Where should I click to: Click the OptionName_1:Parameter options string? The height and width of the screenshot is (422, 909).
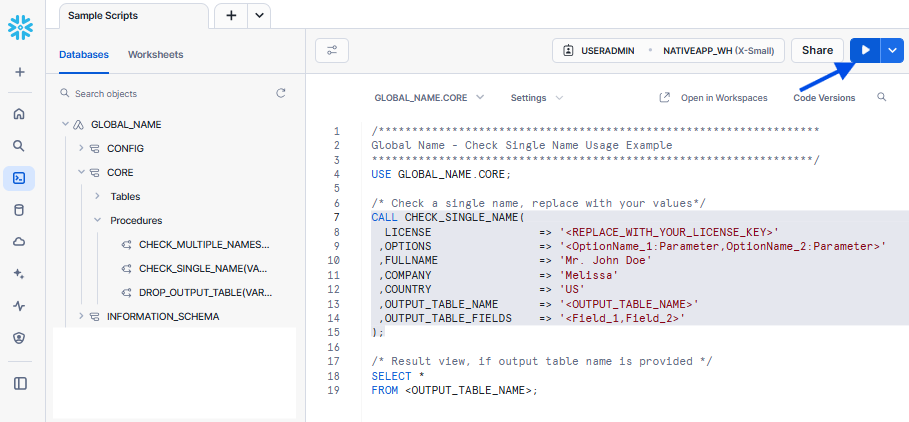[x=723, y=246]
